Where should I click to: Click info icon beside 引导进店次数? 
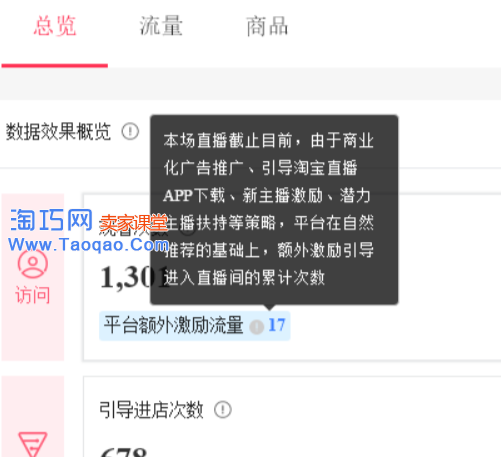coord(223,409)
